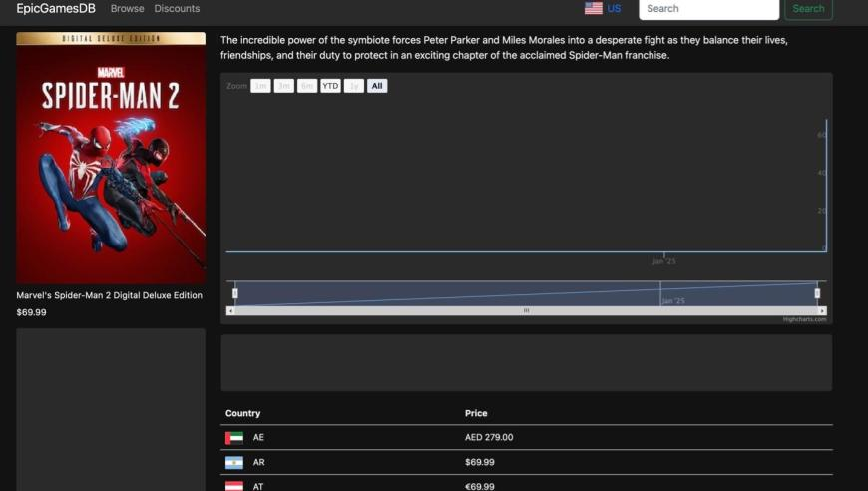Click the Jan '25 chart axis label

663,261
